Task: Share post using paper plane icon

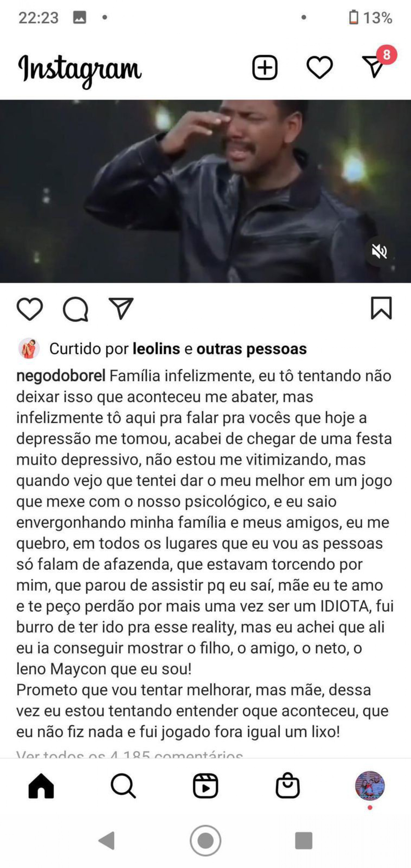Action: coord(121,308)
